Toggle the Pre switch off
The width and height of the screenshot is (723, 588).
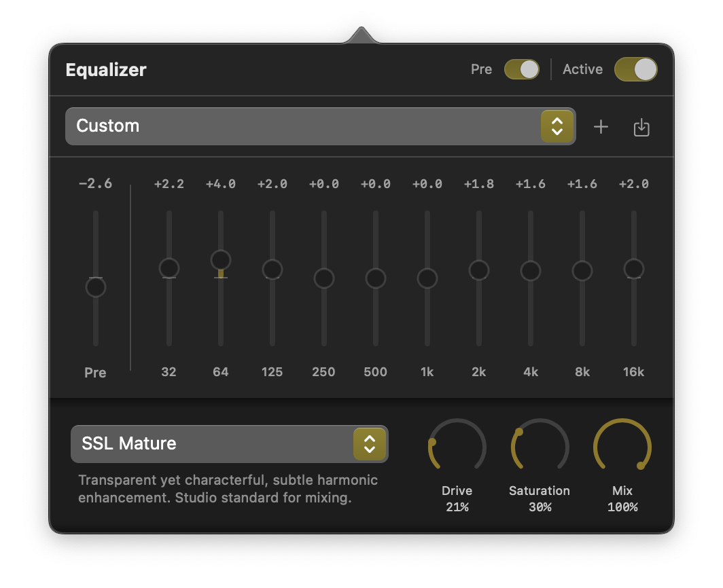(x=521, y=69)
